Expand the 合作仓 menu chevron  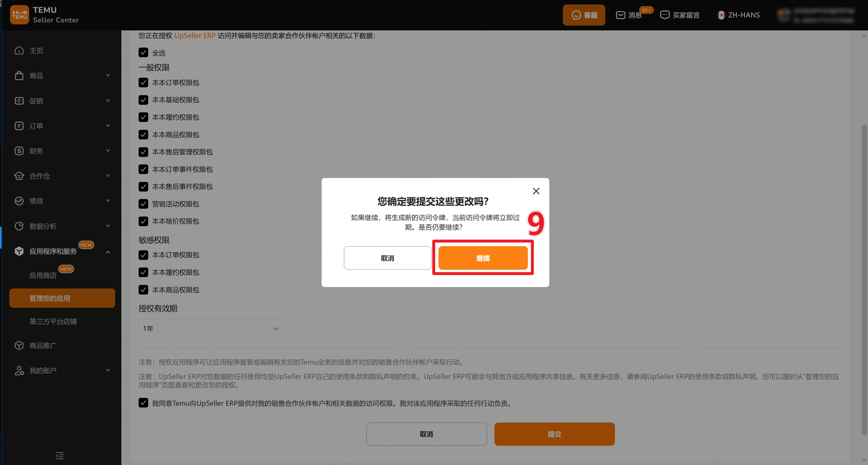tap(108, 176)
